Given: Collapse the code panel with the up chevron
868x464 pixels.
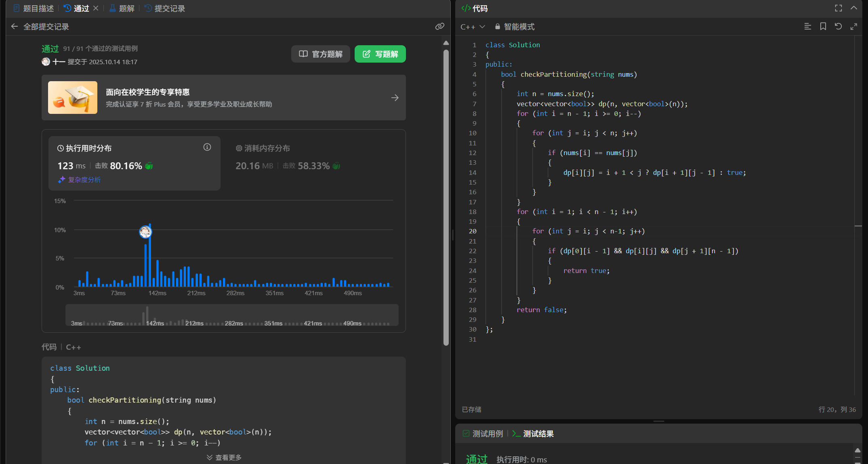Looking at the screenshot, I should 853,8.
